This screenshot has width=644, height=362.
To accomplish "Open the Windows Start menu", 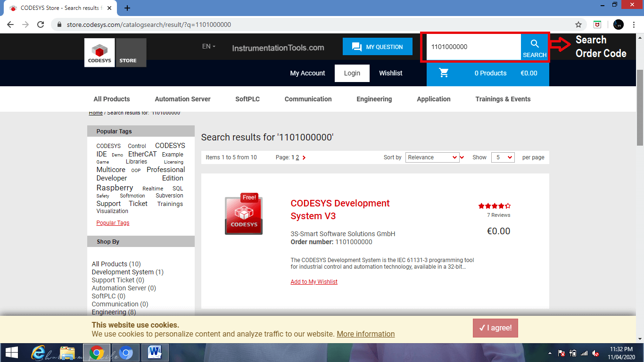I will coord(12,353).
